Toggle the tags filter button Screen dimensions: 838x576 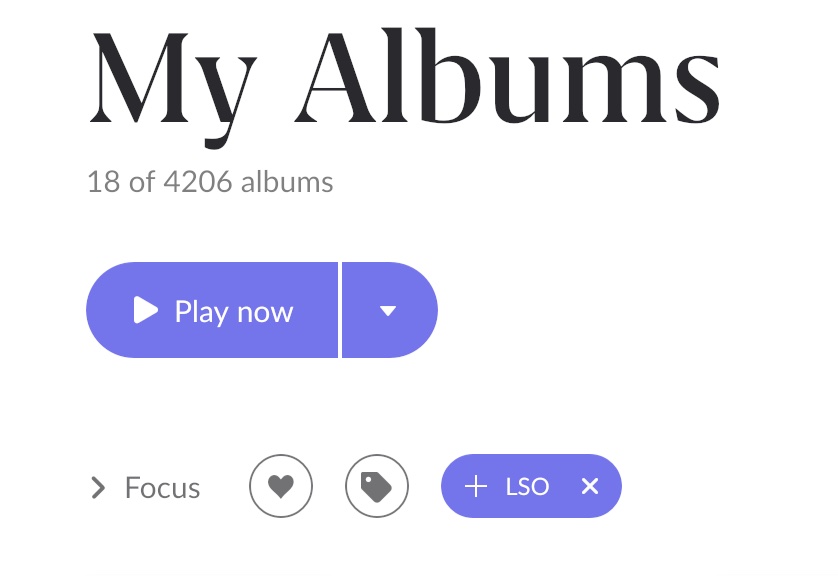point(377,486)
